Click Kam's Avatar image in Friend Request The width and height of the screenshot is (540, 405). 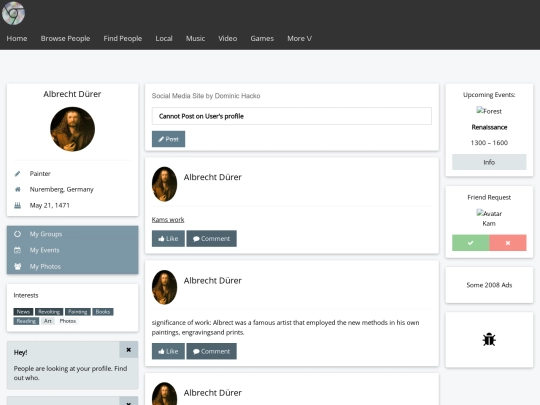point(489,213)
